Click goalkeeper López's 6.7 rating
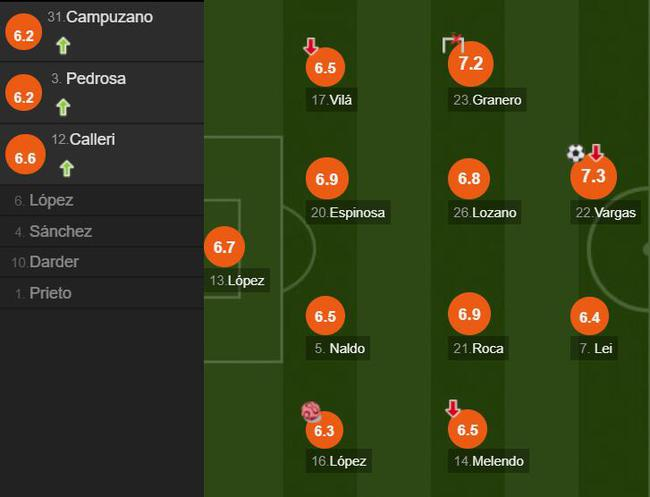Image resolution: width=650 pixels, height=497 pixels. pyautogui.click(x=224, y=247)
